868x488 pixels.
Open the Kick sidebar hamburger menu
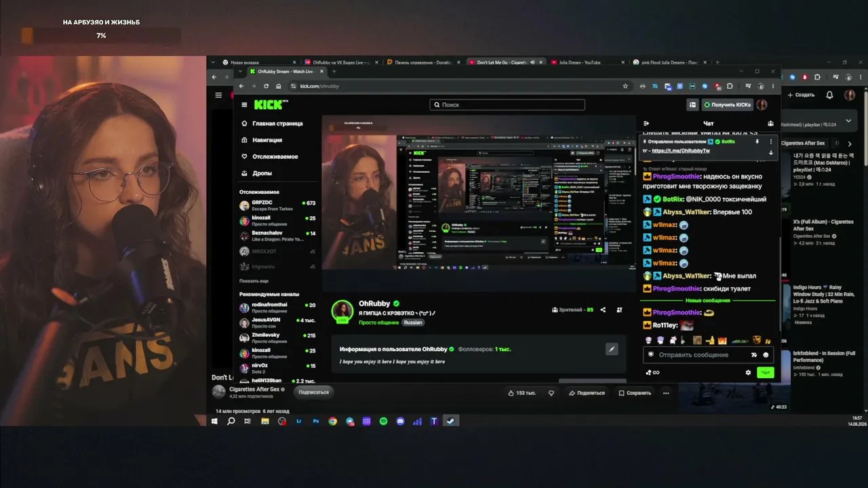244,104
